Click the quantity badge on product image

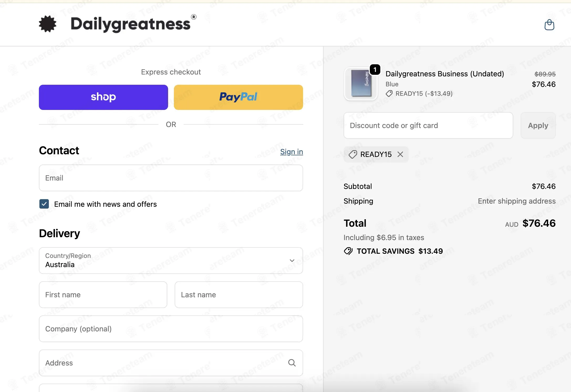[375, 70]
